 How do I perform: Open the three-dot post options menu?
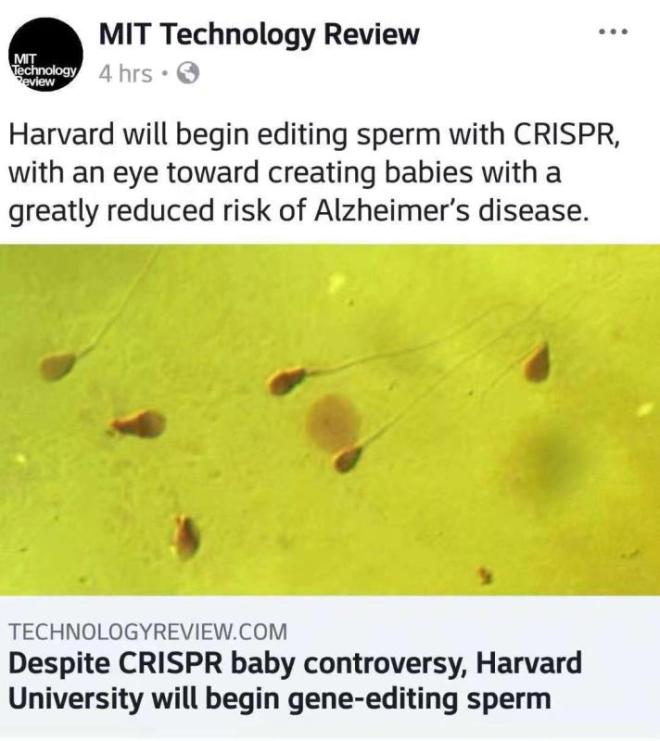(x=611, y=32)
